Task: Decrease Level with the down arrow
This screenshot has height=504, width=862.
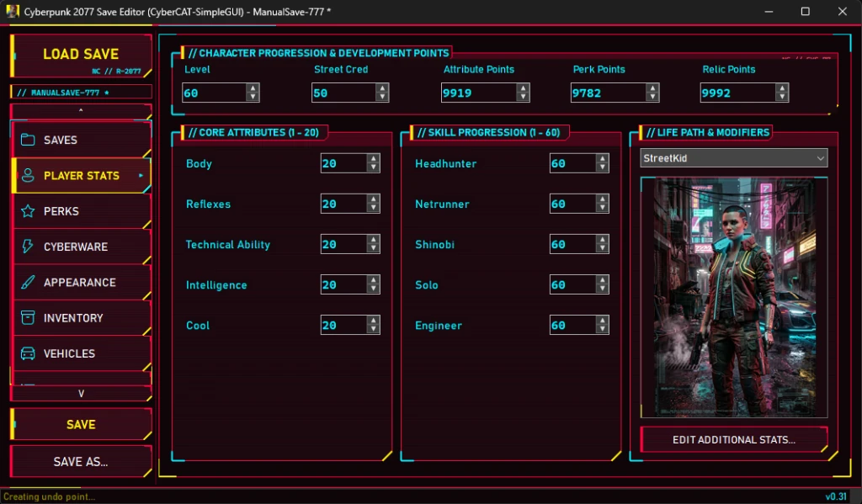Action: pos(253,98)
